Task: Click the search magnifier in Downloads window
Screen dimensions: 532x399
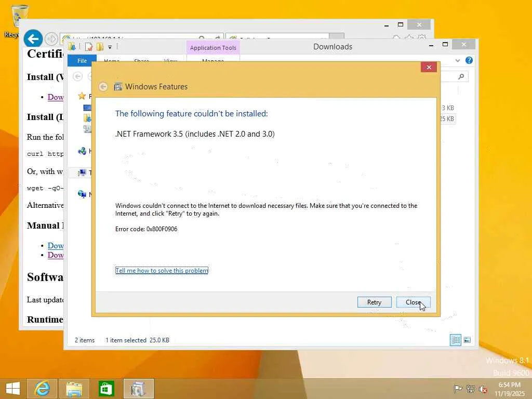Action: (461, 77)
